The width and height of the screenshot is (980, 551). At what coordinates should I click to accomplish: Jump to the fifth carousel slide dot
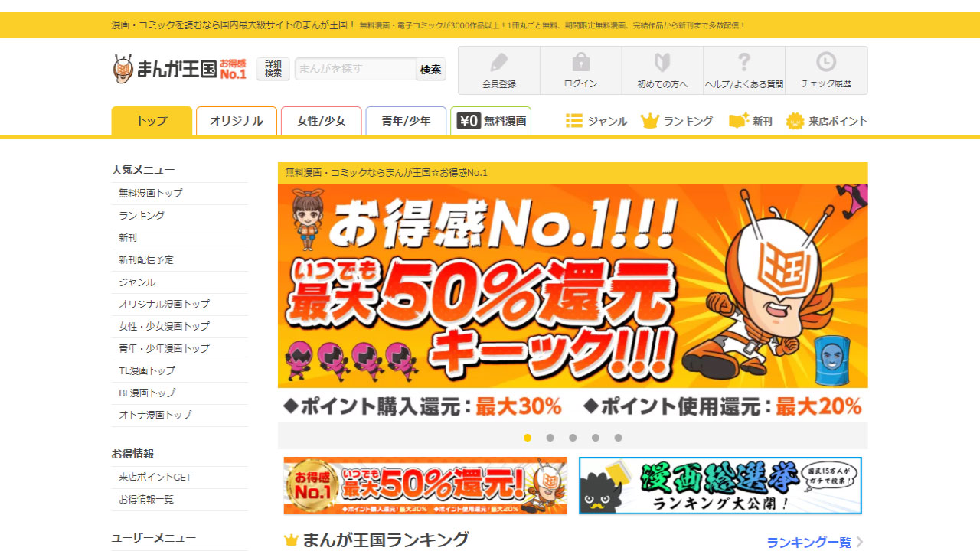pyautogui.click(x=618, y=438)
